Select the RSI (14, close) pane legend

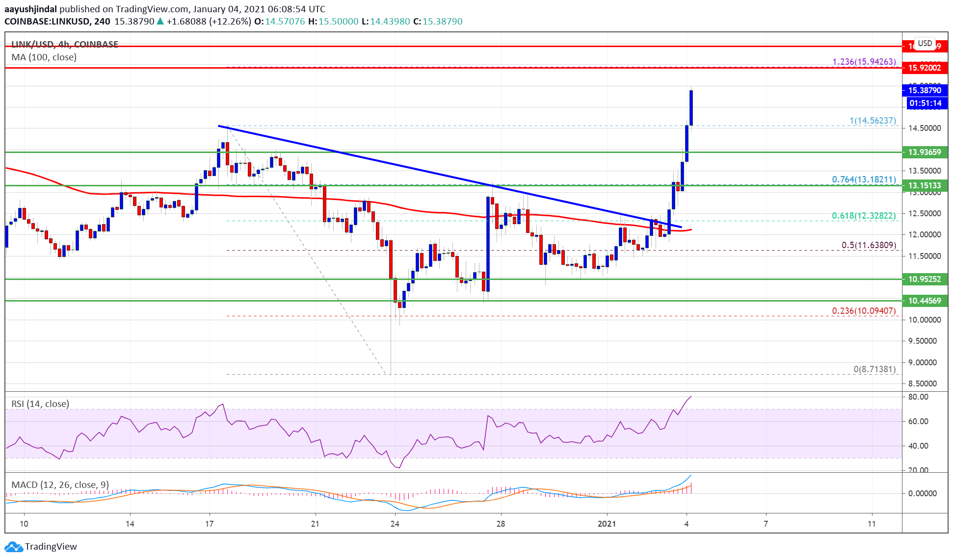point(39,404)
